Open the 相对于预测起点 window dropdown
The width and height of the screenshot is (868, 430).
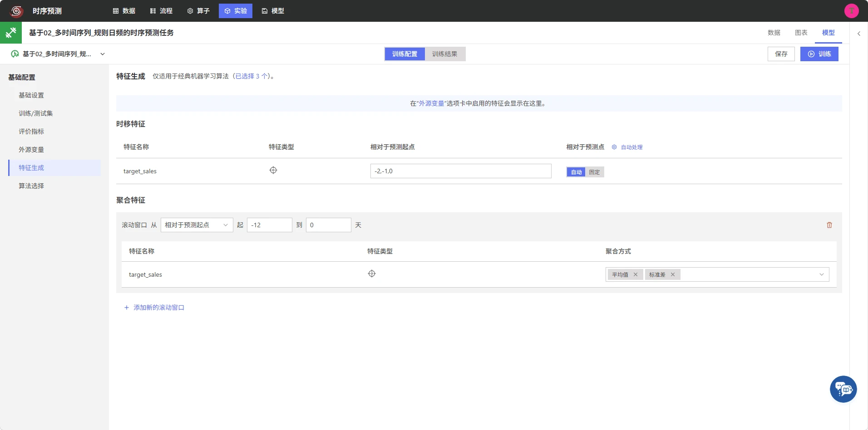coord(197,225)
